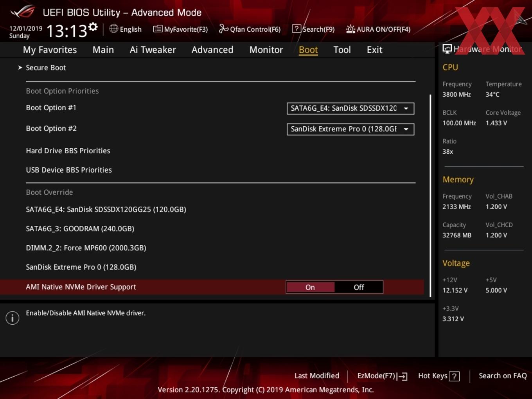Select the Secure Boot entry
Screen dimensions: 532x399
click(x=46, y=68)
